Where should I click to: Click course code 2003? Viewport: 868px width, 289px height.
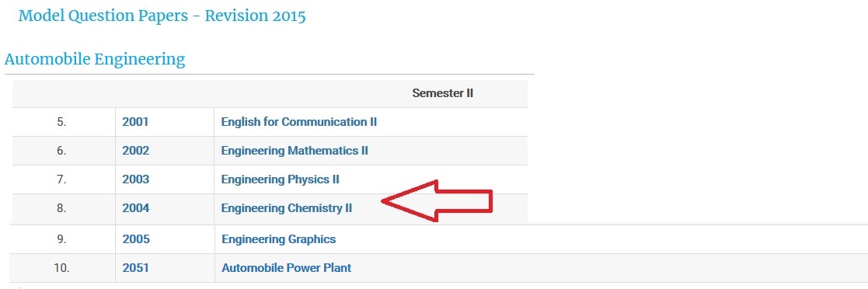[x=136, y=179]
